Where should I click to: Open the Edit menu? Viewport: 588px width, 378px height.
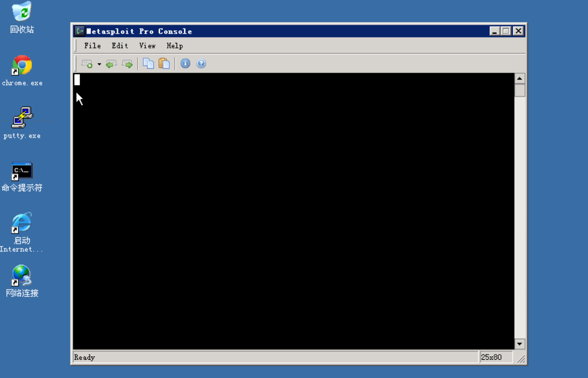click(x=119, y=46)
